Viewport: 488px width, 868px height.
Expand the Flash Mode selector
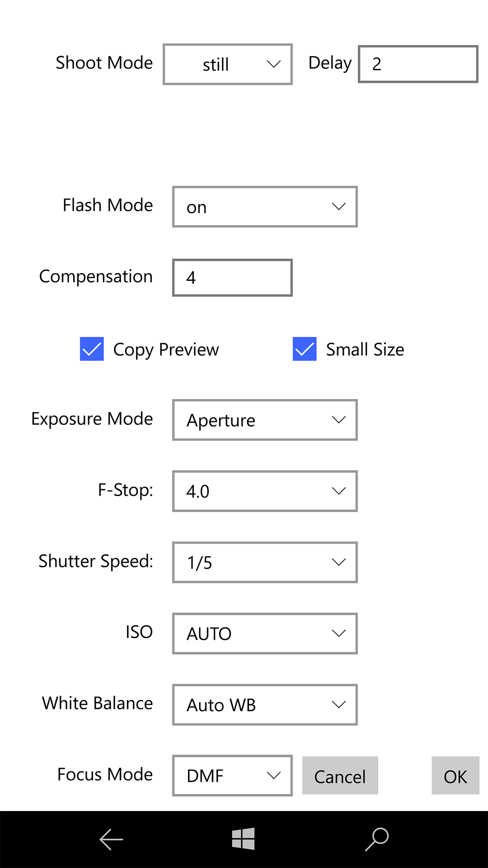[x=264, y=207]
